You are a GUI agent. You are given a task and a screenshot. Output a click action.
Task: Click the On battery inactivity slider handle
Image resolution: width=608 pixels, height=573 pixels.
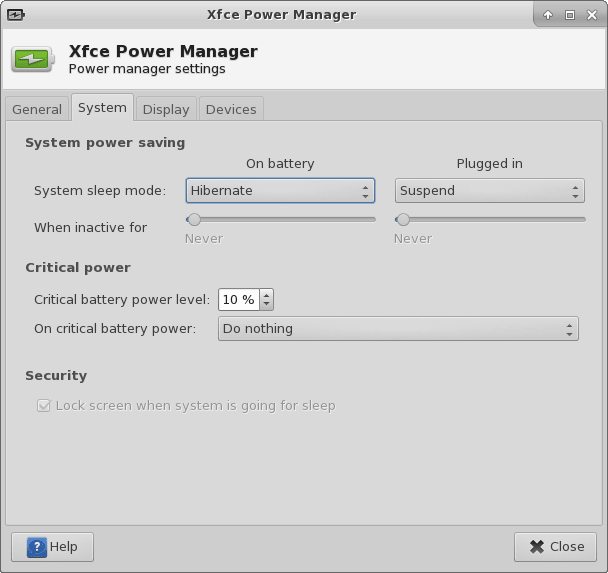(x=194, y=219)
